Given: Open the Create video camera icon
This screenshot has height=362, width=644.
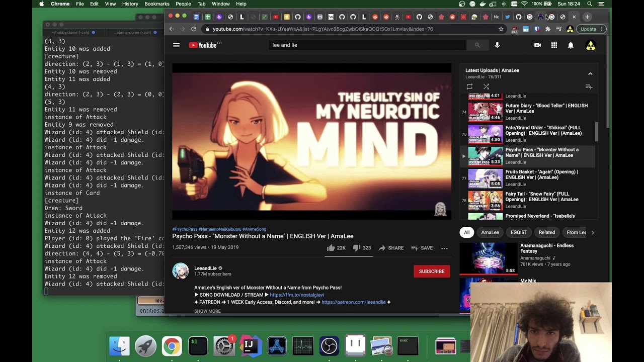Looking at the screenshot, I should point(537,45).
